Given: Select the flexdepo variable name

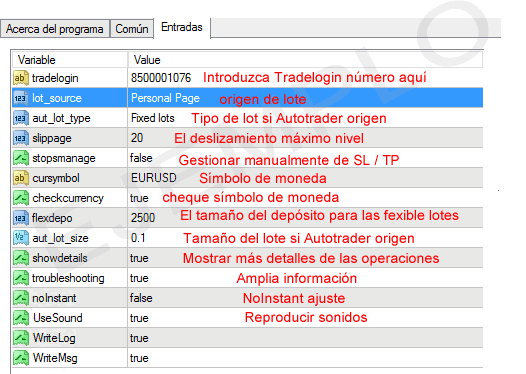Looking at the screenshot, I should pos(52,218).
